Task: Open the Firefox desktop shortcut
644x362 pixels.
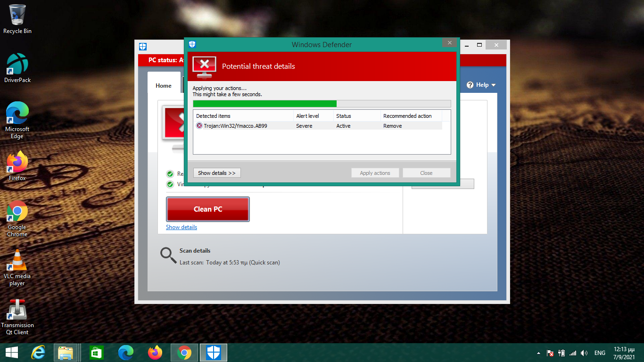Action: [x=17, y=166]
